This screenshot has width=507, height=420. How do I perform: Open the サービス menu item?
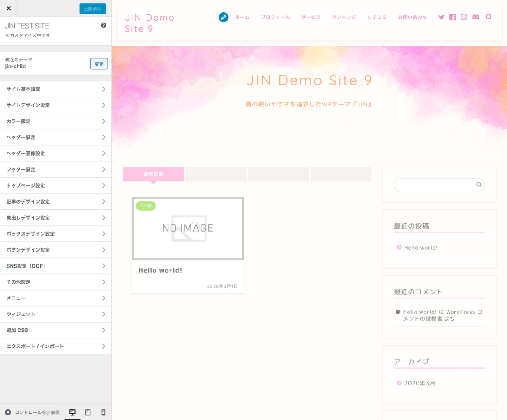pyautogui.click(x=311, y=17)
